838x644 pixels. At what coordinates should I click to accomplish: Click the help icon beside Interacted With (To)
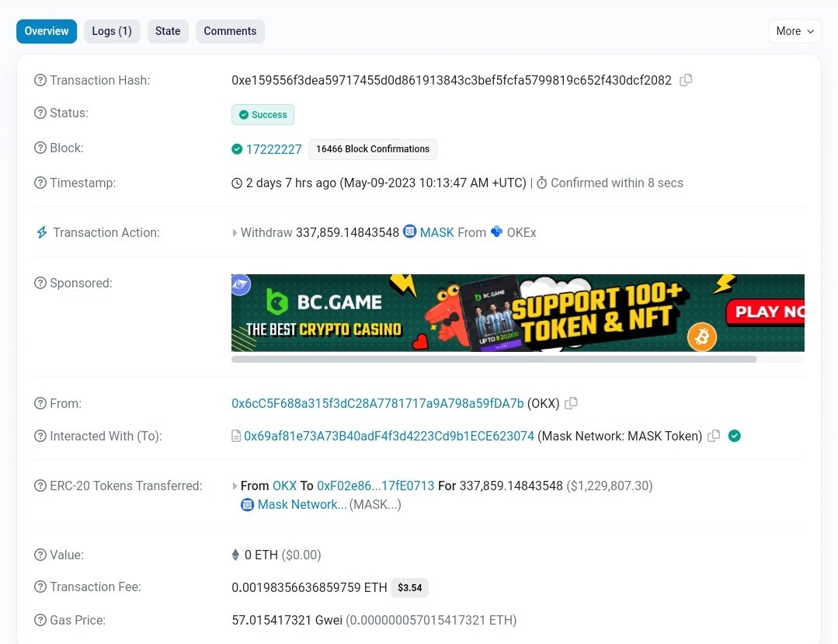pyautogui.click(x=40, y=436)
